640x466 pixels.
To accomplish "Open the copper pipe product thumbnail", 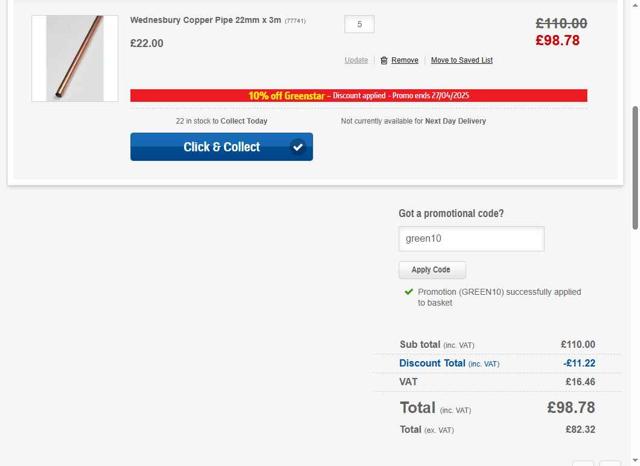I will click(74, 58).
